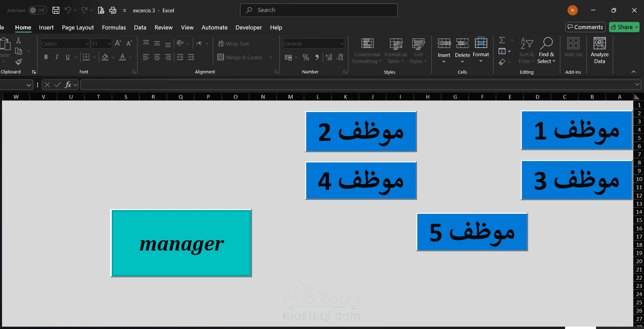
Task: Click the Copy icon in Clipboard group
Action: [x=19, y=51]
